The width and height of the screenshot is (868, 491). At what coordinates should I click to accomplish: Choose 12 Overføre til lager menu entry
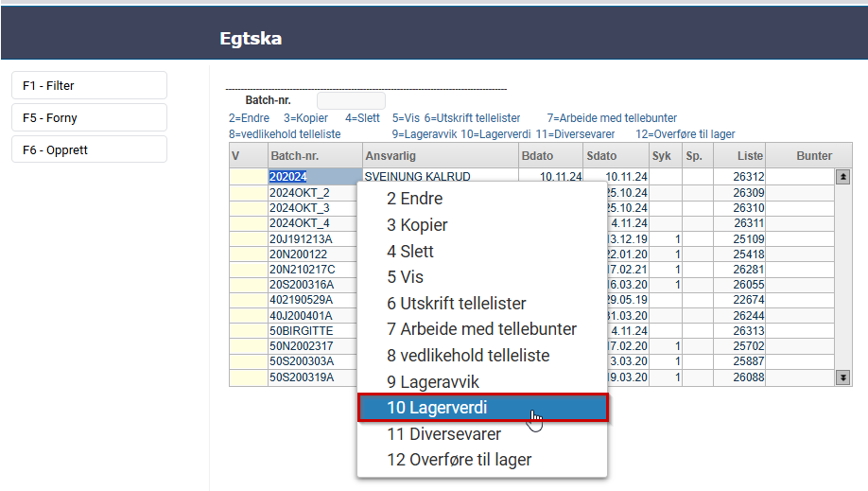coord(482,460)
